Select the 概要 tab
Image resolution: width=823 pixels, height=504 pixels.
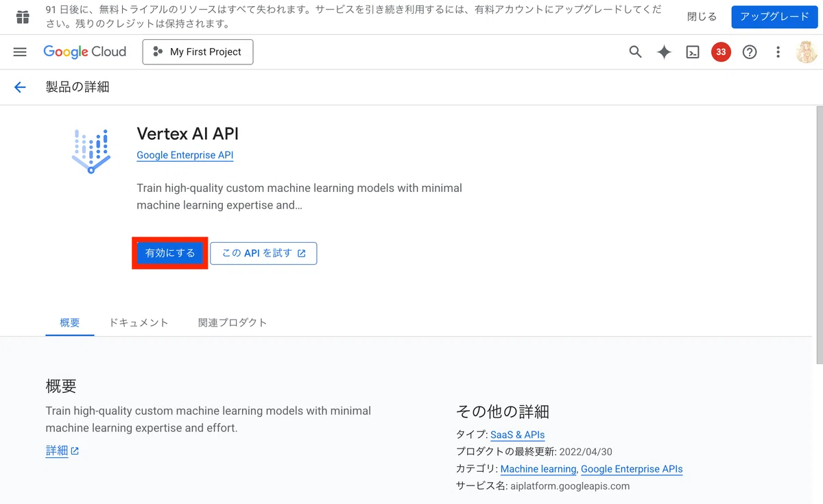click(x=70, y=322)
